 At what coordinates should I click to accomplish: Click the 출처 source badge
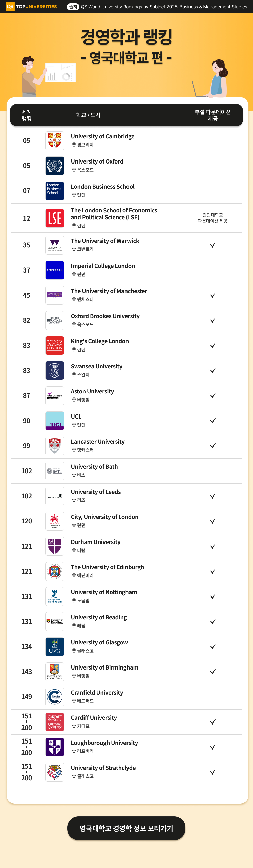[x=73, y=6]
